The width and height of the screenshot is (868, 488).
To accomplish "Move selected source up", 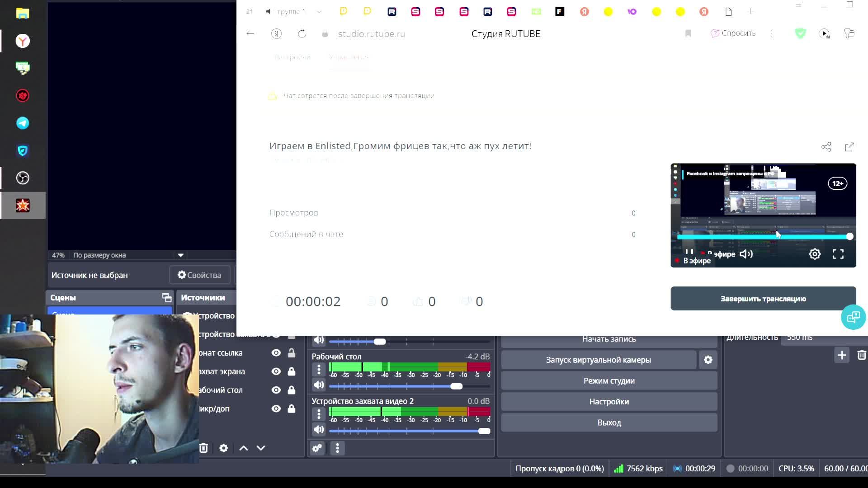I will [x=243, y=448].
